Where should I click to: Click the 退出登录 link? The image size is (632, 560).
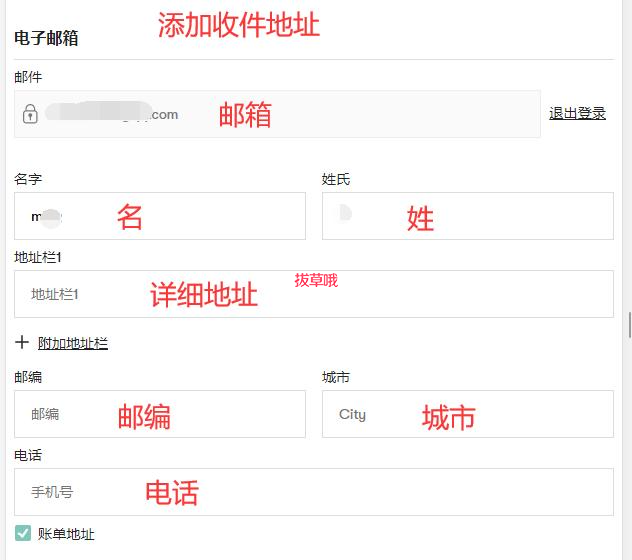(577, 113)
